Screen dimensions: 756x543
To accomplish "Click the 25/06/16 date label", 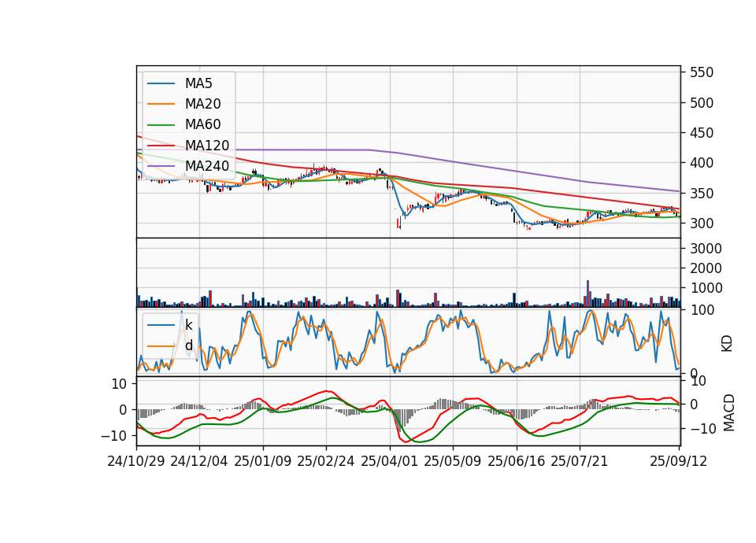I will click(x=516, y=461).
